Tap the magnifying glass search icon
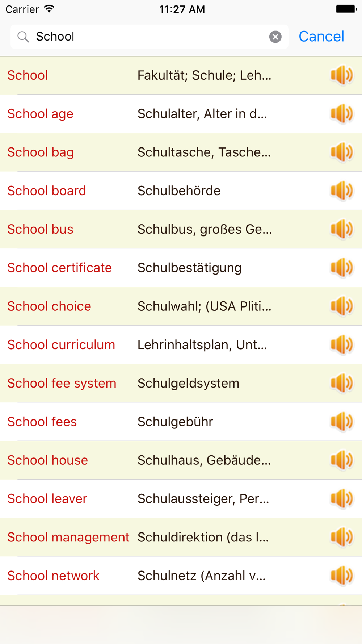Image resolution: width=362 pixels, height=644 pixels. point(23,37)
